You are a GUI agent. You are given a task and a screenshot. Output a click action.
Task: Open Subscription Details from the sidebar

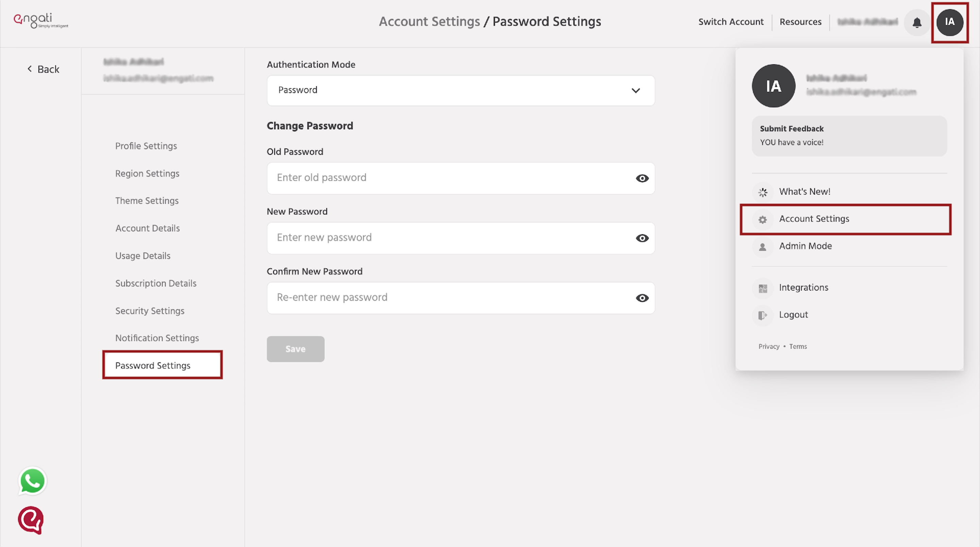156,283
